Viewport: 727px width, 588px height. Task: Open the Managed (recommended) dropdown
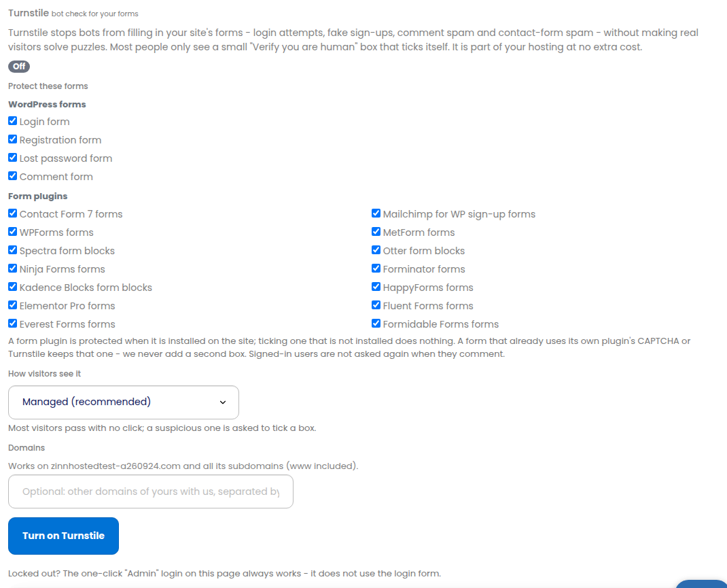click(124, 402)
